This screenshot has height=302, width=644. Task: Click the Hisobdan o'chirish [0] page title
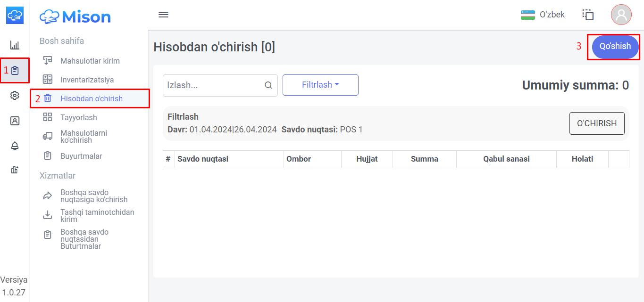[x=214, y=47]
